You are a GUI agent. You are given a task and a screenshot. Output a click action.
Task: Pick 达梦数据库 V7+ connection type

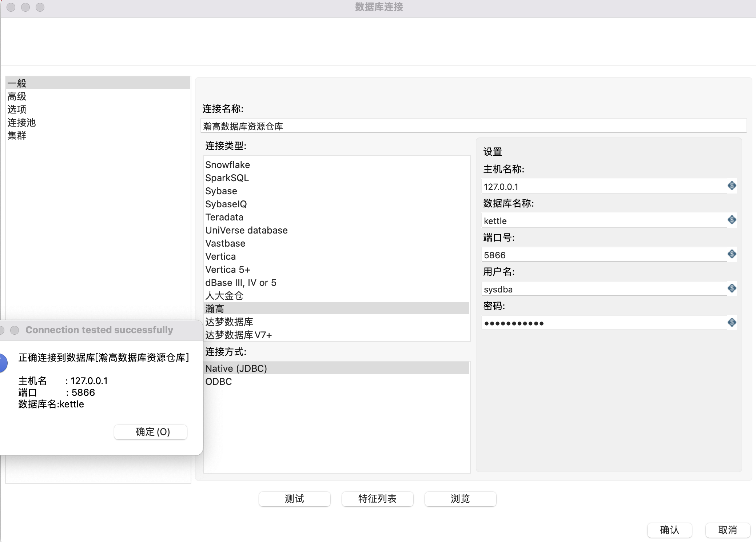click(238, 335)
